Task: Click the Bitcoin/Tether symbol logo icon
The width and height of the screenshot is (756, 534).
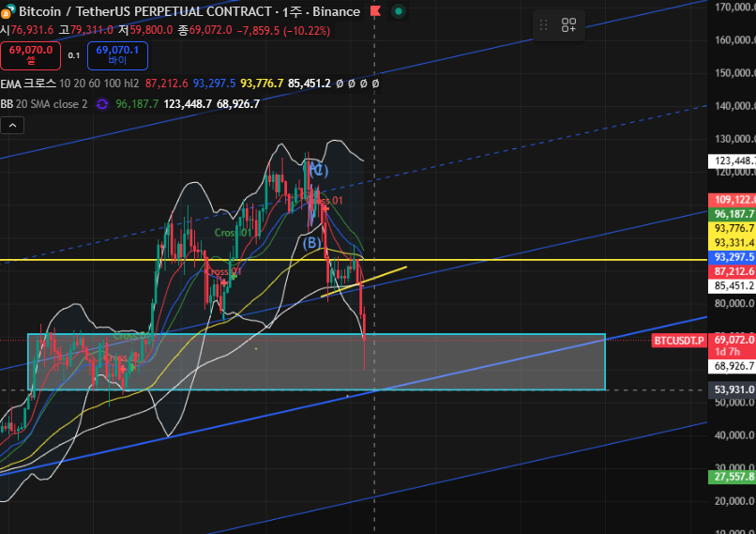Action: point(8,11)
